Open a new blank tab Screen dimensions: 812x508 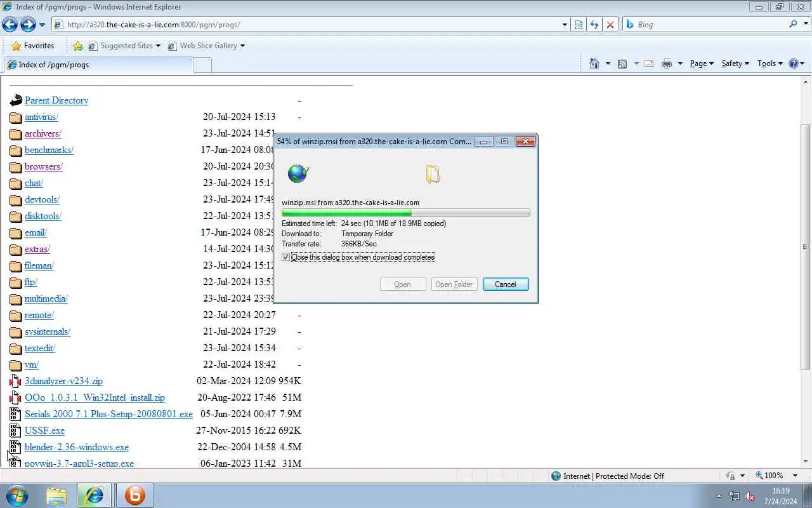(x=202, y=65)
